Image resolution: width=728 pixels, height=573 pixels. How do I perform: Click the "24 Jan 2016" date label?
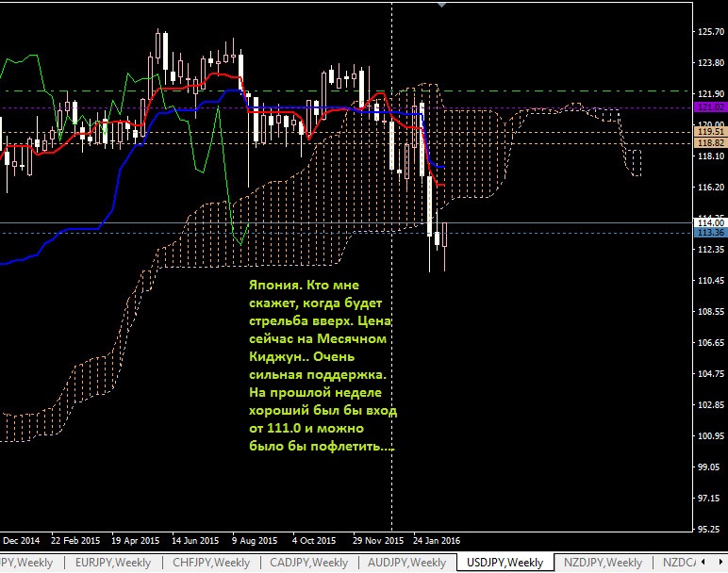point(437,541)
